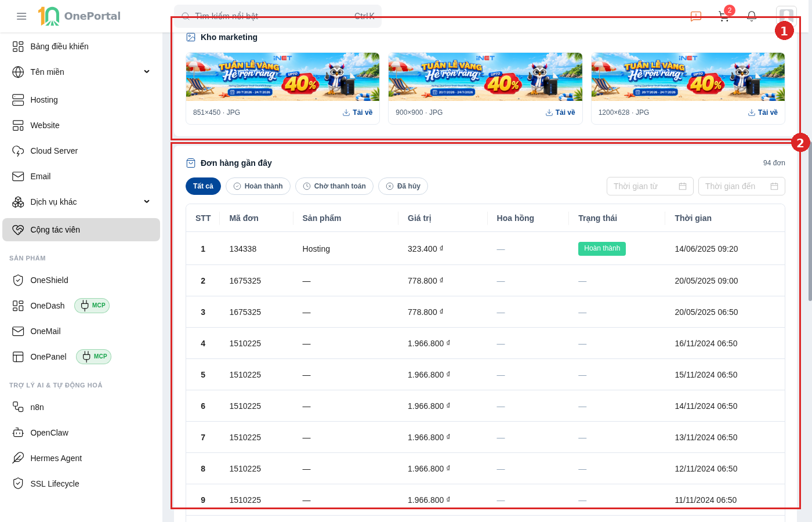The width and height of the screenshot is (812, 522).
Task: Open the Email section
Action: coord(81,176)
